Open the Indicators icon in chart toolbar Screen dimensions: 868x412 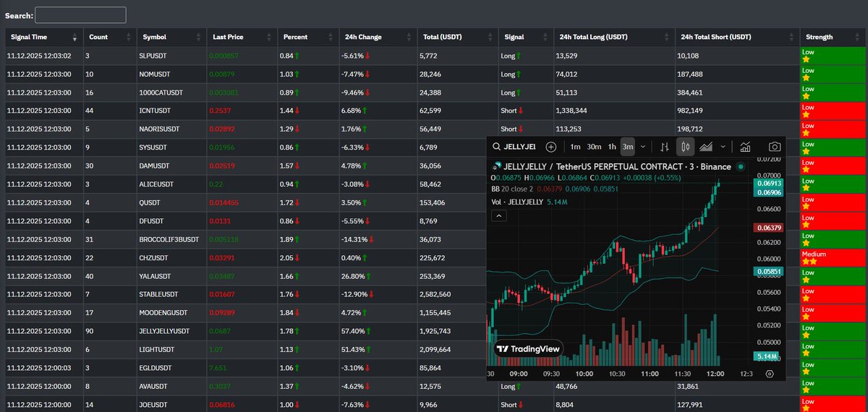[x=745, y=147]
